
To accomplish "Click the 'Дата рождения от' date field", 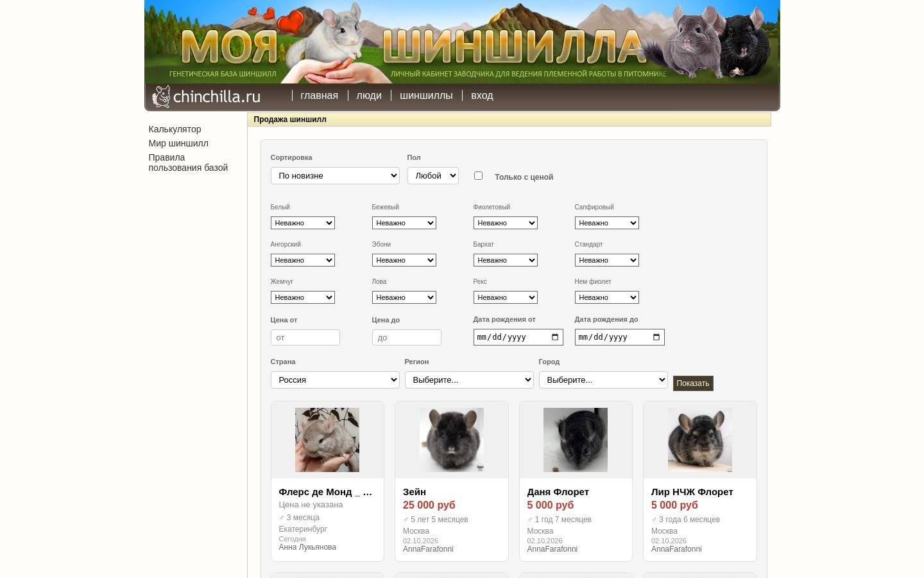I will [518, 337].
